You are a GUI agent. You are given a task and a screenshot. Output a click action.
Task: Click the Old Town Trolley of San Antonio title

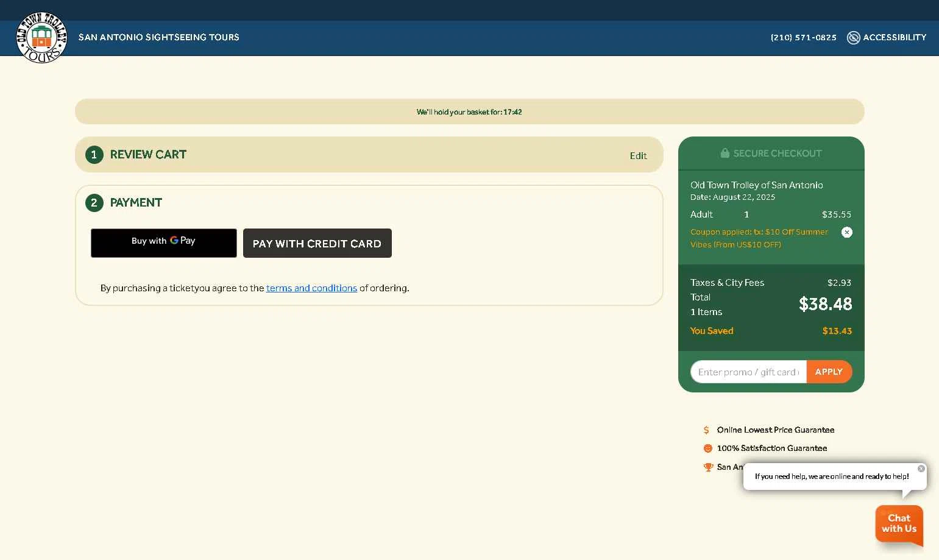[757, 185]
